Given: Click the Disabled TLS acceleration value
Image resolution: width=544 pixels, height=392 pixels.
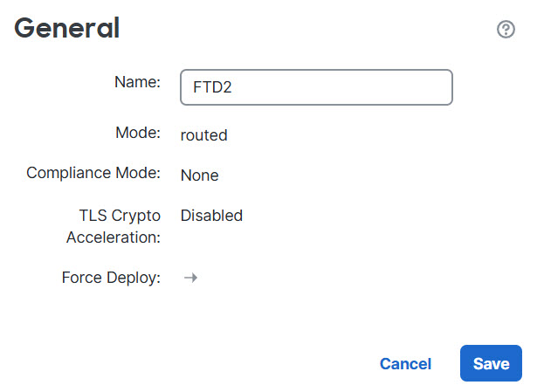Looking at the screenshot, I should [x=211, y=215].
